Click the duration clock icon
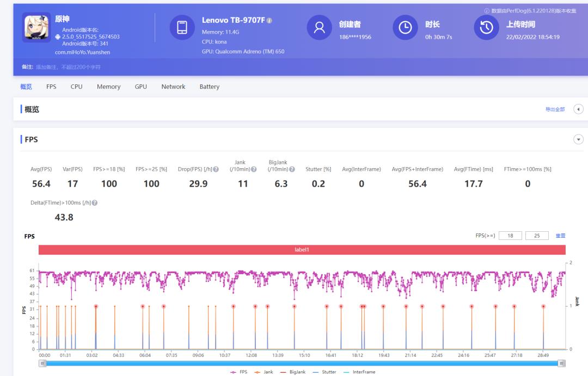This screenshot has width=588, height=376. pos(405,27)
